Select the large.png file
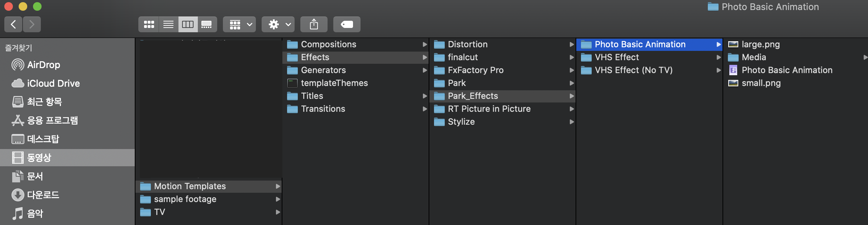This screenshot has height=225, width=868. click(x=760, y=44)
